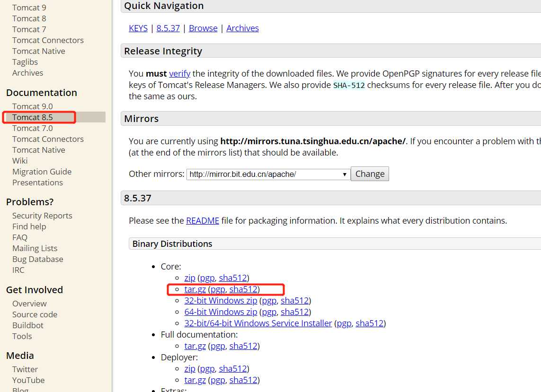Open the Source code link
This screenshot has width=541, height=392.
[x=35, y=314]
